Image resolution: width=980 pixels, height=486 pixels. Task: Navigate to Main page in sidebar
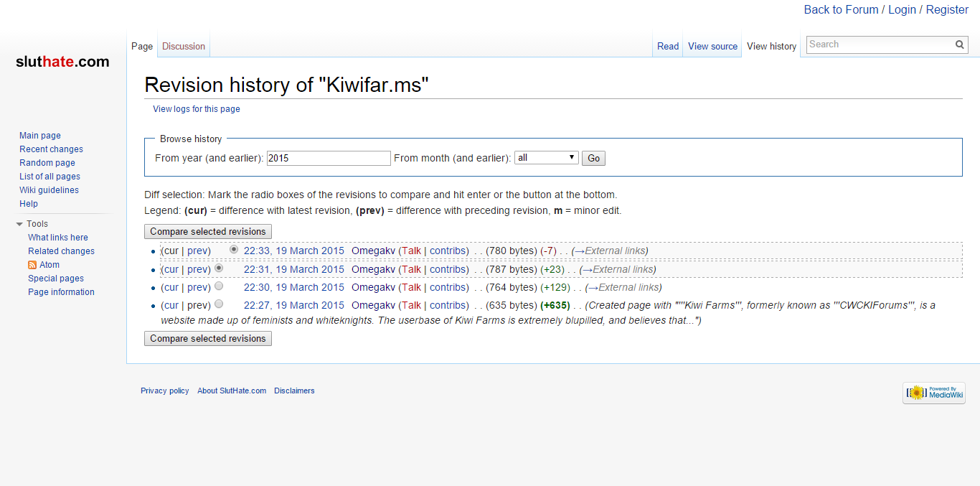click(40, 136)
